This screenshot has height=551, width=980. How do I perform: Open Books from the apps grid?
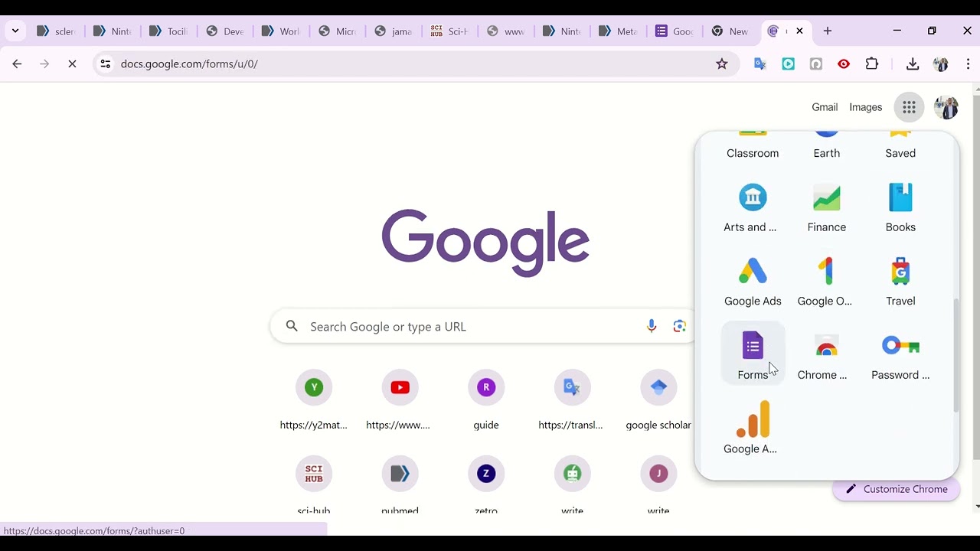[900, 208]
